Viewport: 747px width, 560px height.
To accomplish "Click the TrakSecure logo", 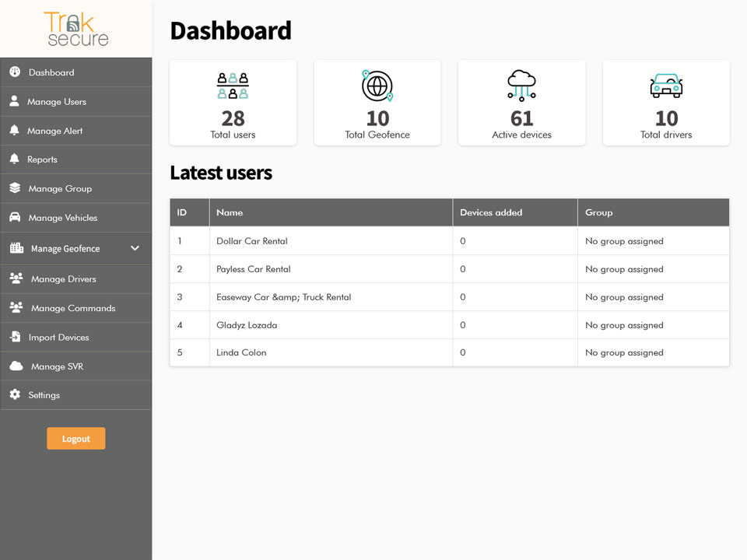I will pos(76,29).
